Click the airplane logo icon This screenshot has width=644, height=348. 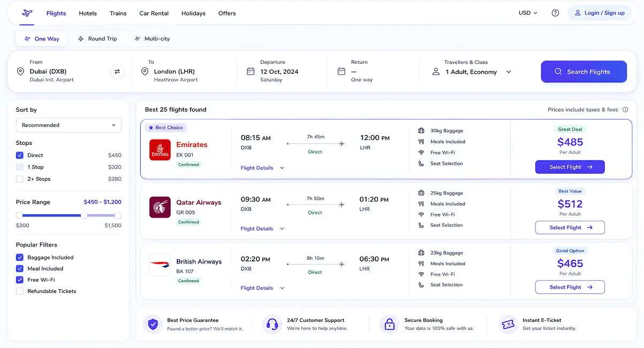(x=27, y=13)
